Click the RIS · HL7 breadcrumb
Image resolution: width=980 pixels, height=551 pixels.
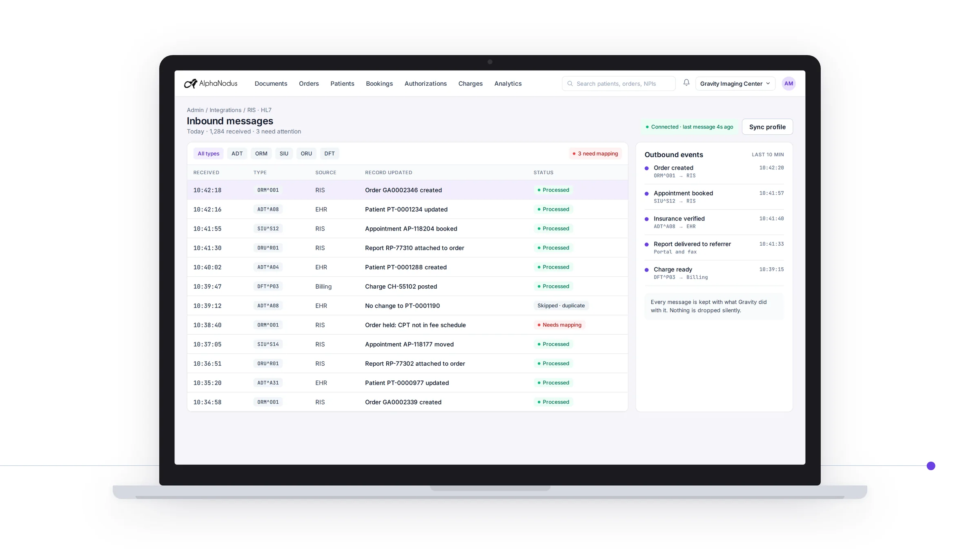pos(259,110)
